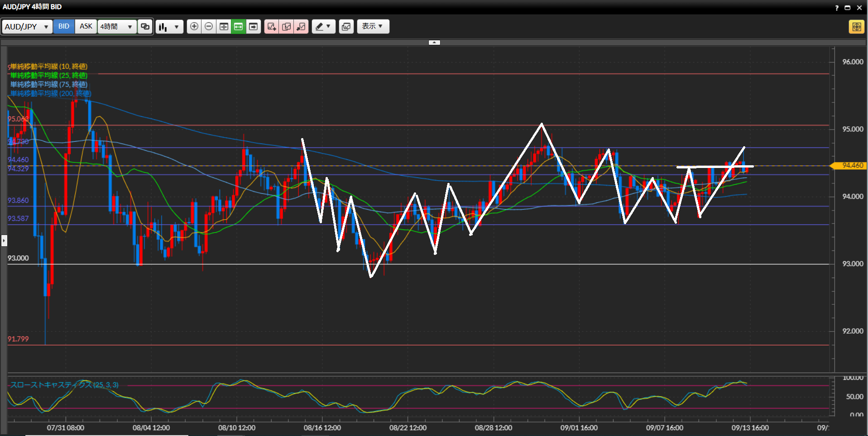The image size is (868, 436).
Task: Click the scroll-to-latest arrow icon
Action: [x=253, y=27]
